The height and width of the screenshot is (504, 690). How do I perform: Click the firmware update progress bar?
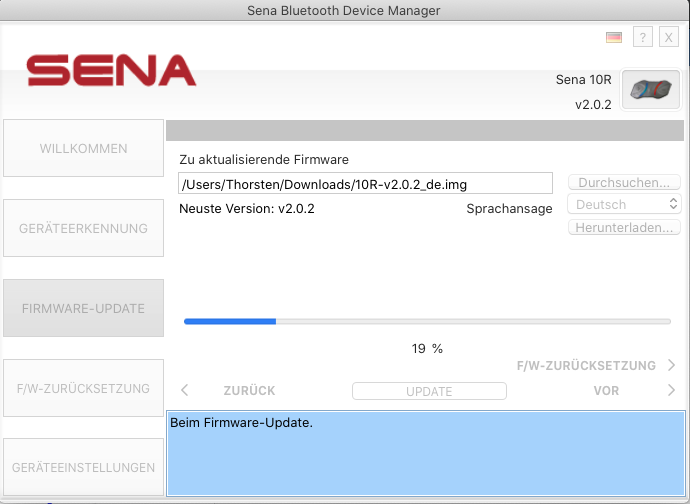click(x=427, y=321)
